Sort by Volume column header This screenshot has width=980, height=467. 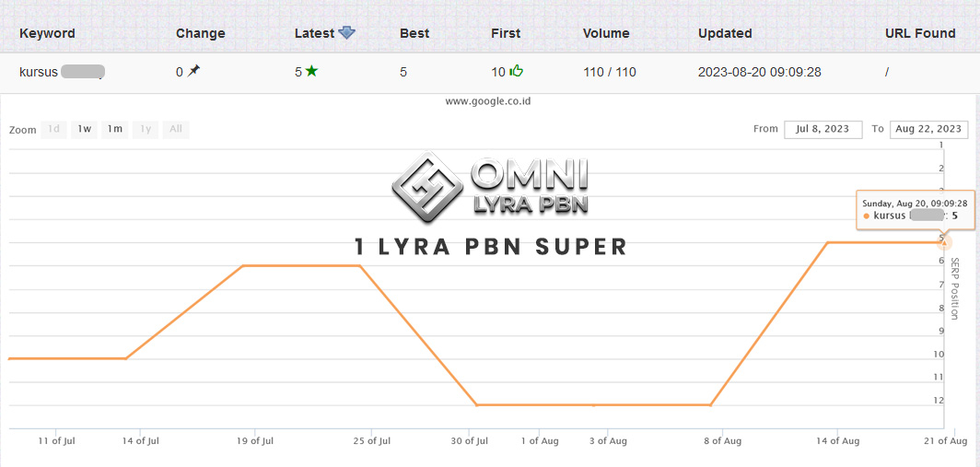pyautogui.click(x=606, y=34)
